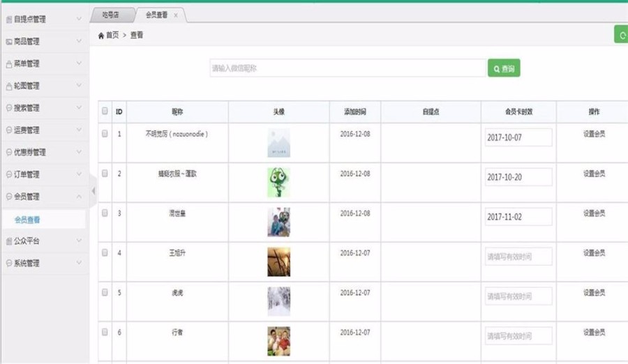Click the 系统管理 sidebar icon
Image resolution: width=628 pixels, height=364 pixels.
[9, 263]
